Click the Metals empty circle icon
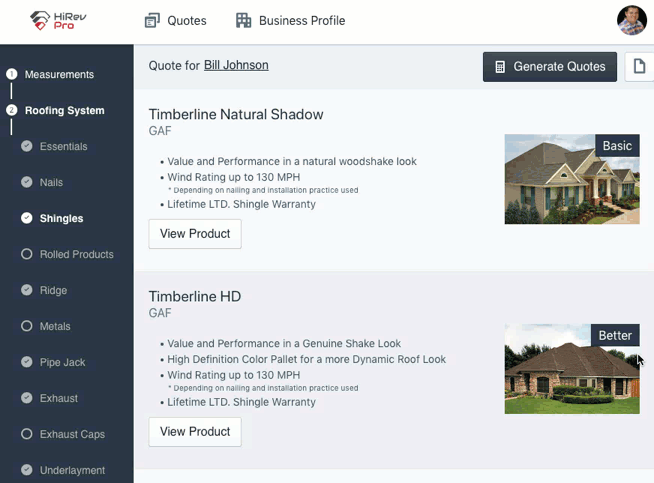The height and width of the screenshot is (483, 654). [27, 326]
